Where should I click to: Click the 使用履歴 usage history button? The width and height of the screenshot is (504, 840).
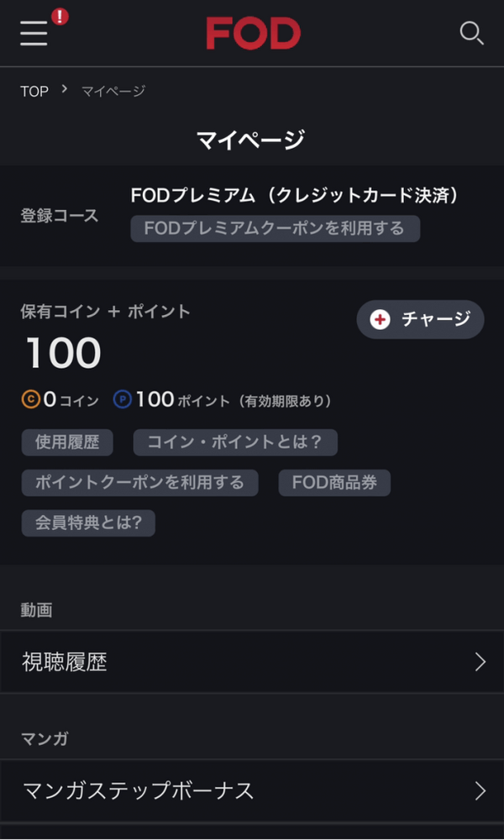pos(66,443)
